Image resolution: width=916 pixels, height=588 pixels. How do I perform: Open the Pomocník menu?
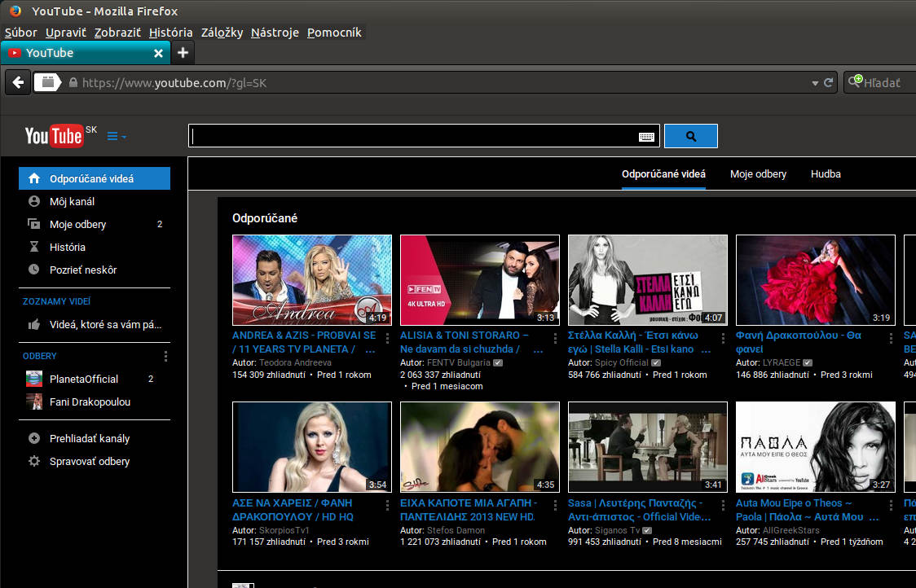coord(334,33)
